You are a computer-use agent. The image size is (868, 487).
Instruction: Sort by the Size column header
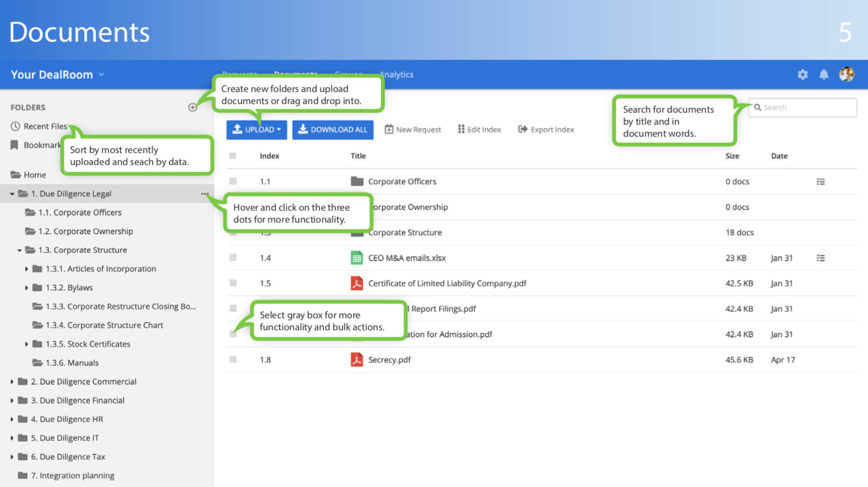(x=732, y=156)
